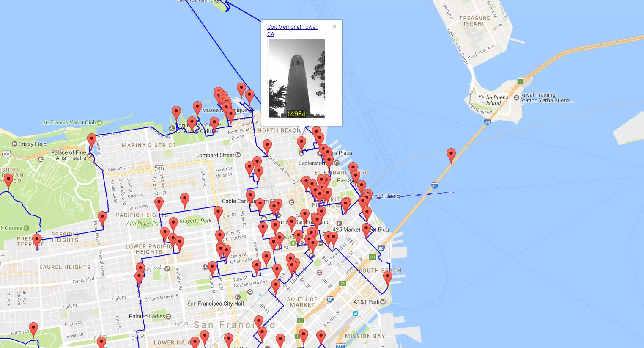Click the Alta Plaza Park label

[x=144, y=224]
